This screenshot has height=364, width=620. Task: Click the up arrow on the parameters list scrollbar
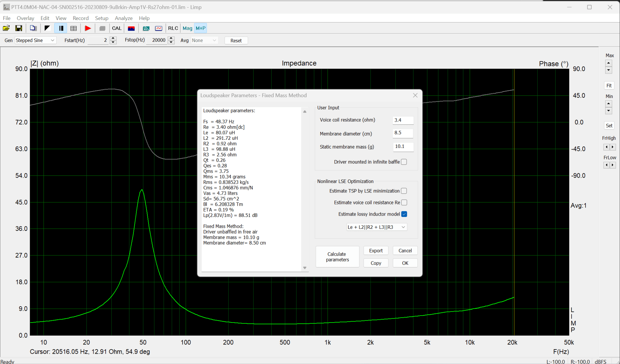(x=305, y=112)
